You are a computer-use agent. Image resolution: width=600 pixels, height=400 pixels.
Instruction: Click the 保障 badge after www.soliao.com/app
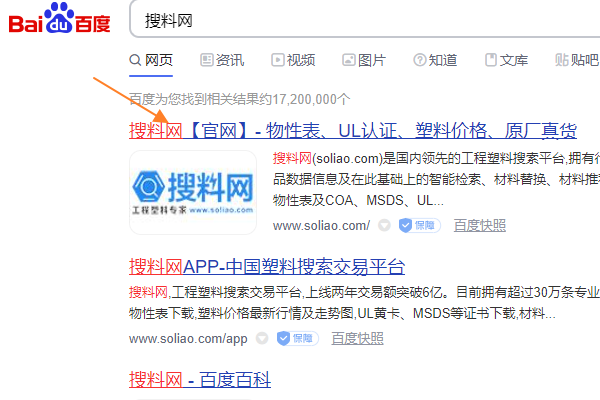click(x=297, y=338)
